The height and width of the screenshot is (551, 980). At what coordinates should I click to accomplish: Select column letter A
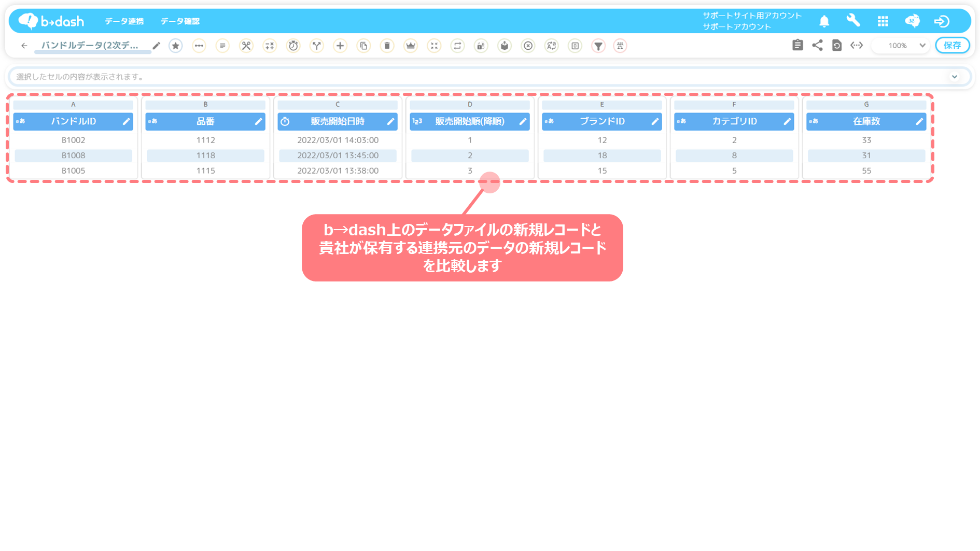click(73, 105)
